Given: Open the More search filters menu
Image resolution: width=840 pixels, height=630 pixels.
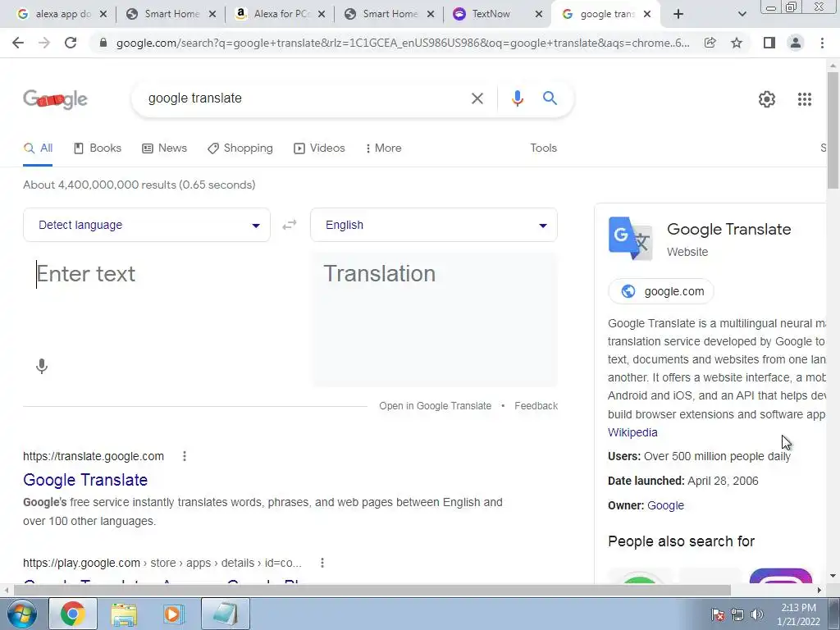Looking at the screenshot, I should point(383,148).
